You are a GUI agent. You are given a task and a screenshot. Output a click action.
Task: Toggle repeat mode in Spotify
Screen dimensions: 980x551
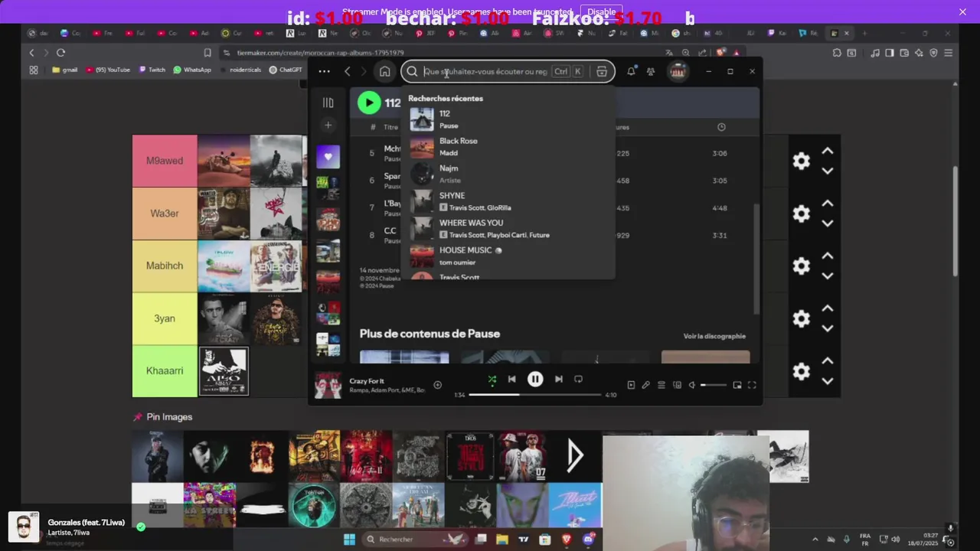point(579,379)
